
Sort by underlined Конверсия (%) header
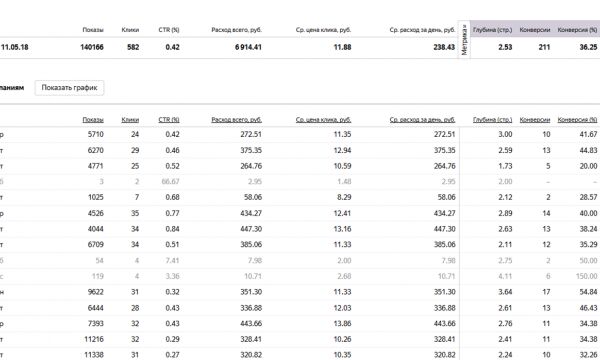pos(577,120)
